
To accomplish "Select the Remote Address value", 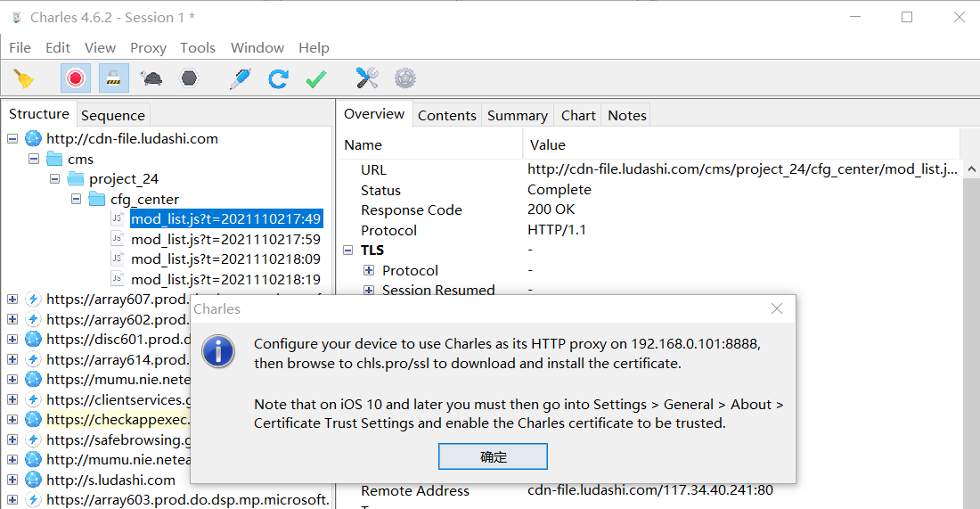I will (x=650, y=490).
